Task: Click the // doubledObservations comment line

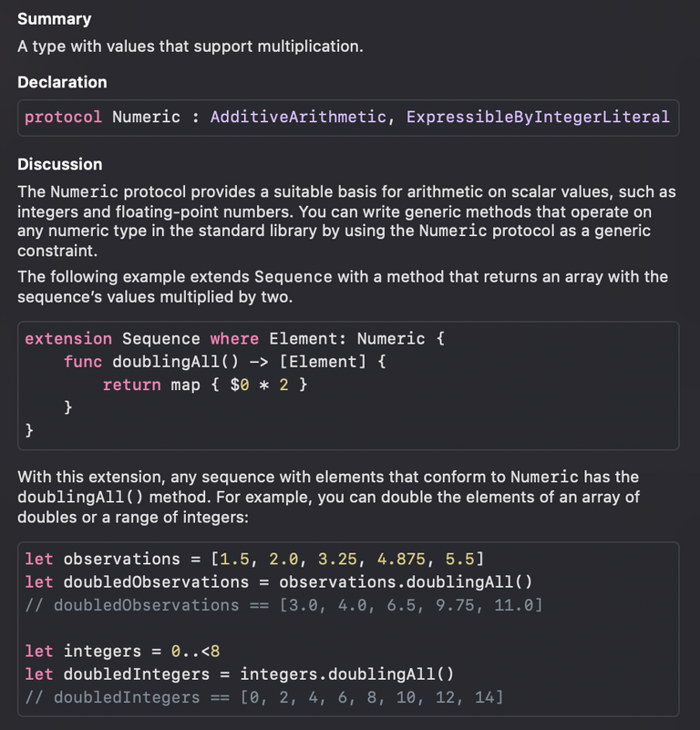Action: click(283, 605)
